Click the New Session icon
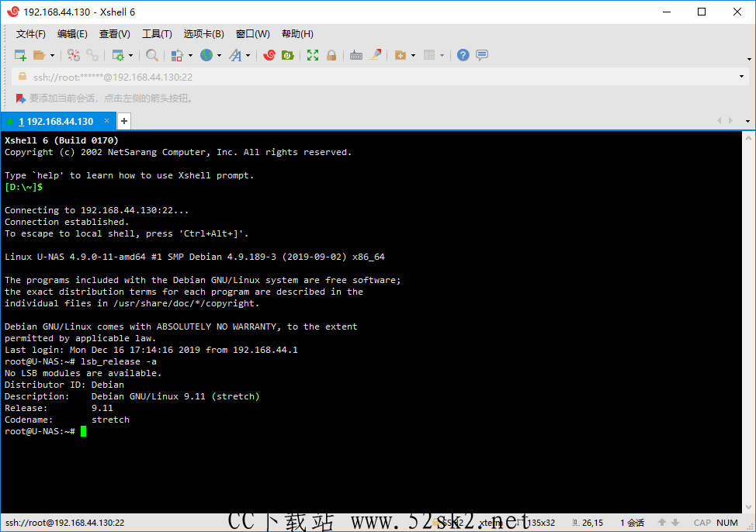The width and height of the screenshot is (756, 532). 20,55
